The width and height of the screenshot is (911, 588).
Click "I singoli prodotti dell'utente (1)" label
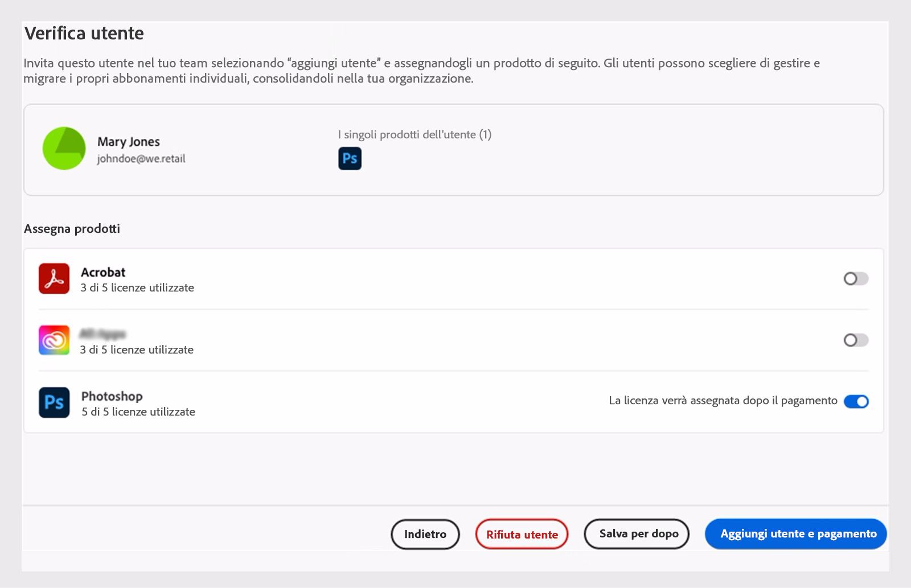415,134
